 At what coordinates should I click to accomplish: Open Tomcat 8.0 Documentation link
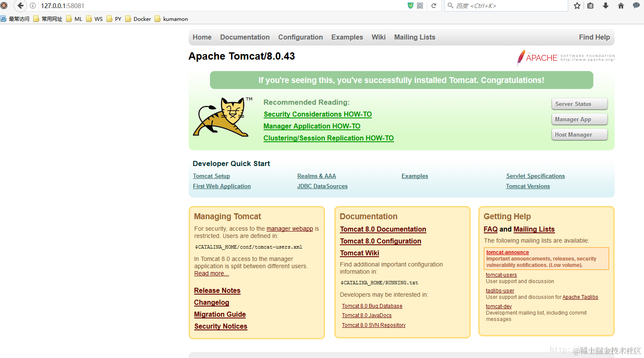coord(383,229)
